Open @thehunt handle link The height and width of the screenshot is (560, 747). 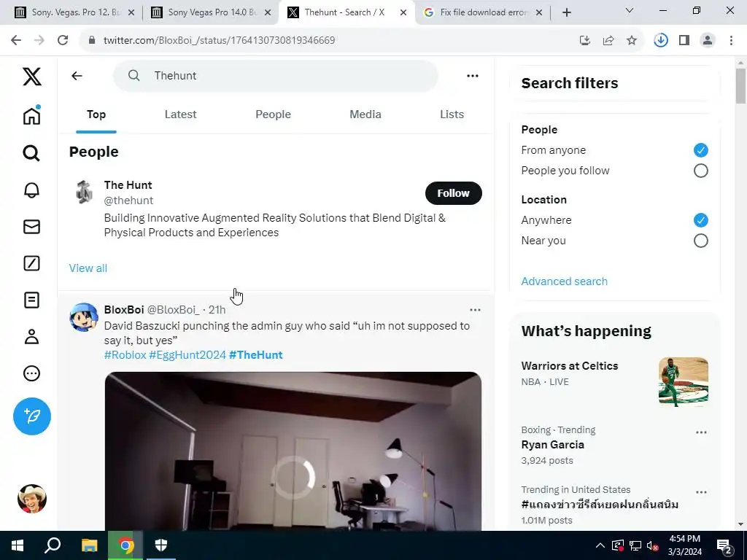coord(128,201)
